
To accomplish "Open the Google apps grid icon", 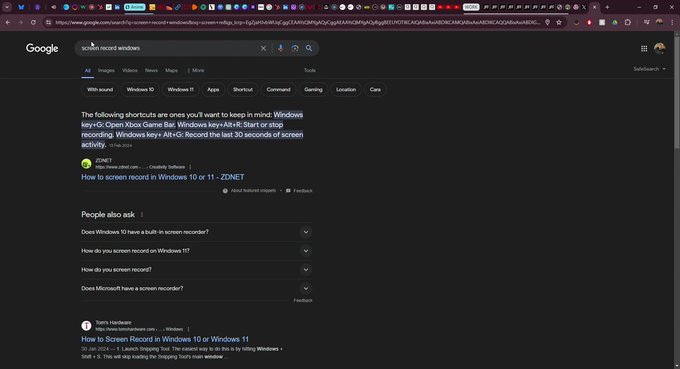I will coord(644,49).
